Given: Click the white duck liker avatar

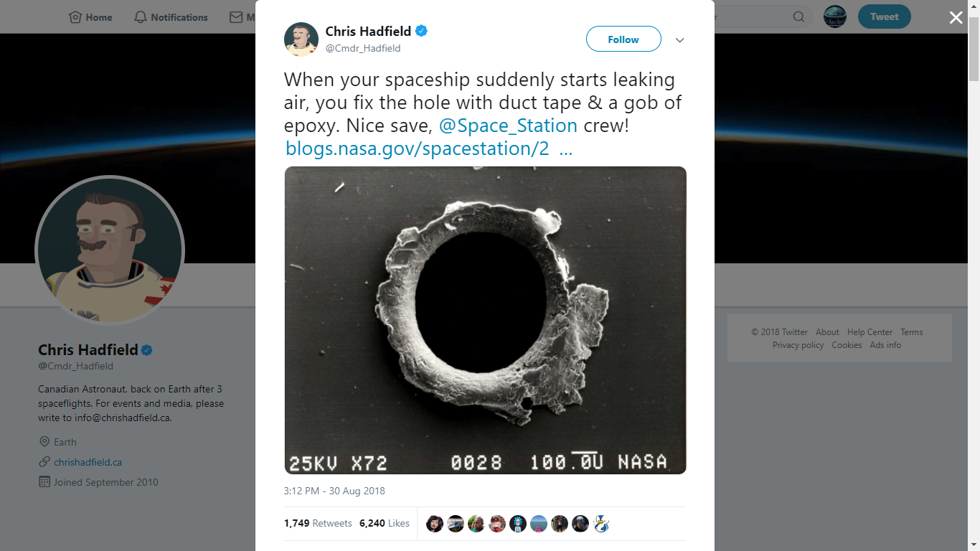Looking at the screenshot, I should coord(601,524).
